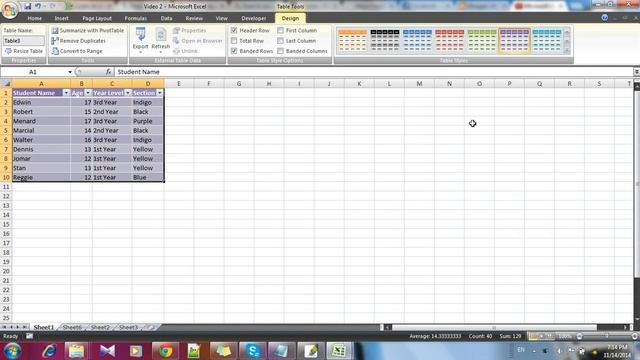Enable the First Column option
The height and width of the screenshot is (360, 640).
280,31
